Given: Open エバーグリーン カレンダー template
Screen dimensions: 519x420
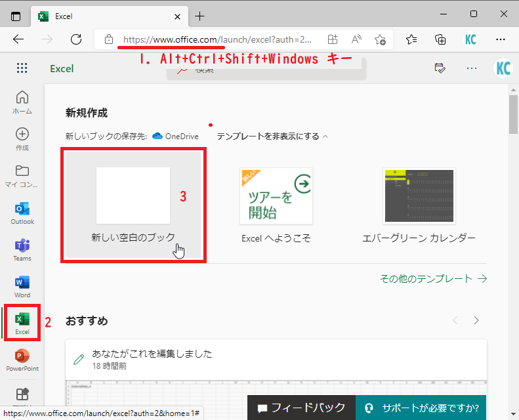Looking at the screenshot, I should tap(419, 205).
